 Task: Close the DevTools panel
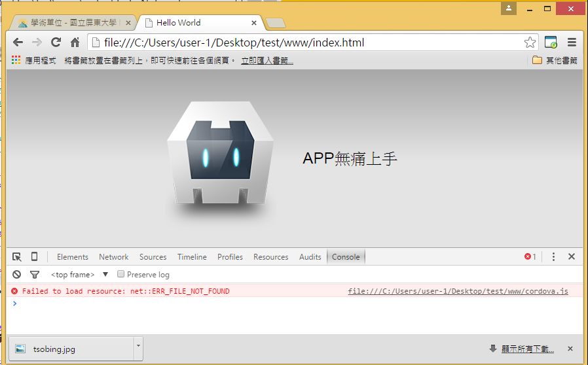[x=572, y=257]
